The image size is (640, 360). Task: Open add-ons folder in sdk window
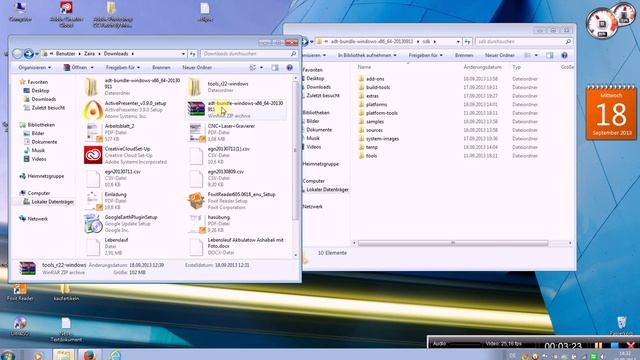point(375,79)
